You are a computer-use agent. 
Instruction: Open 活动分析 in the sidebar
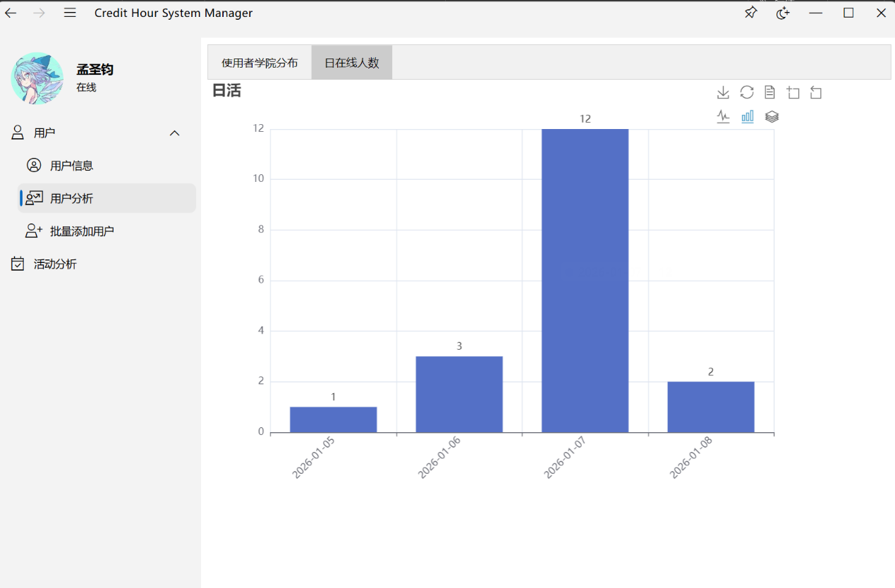[55, 264]
